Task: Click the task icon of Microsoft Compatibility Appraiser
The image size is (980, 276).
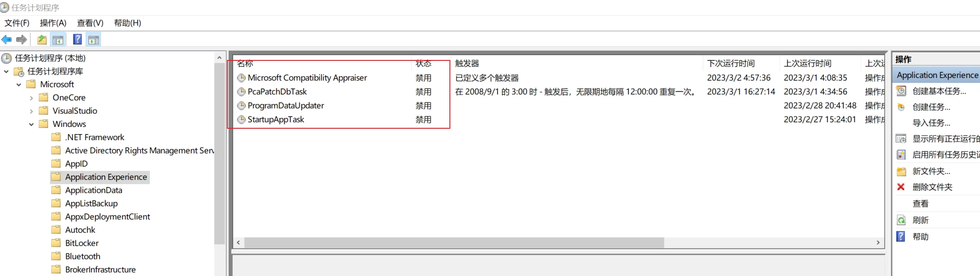Action: click(241, 78)
